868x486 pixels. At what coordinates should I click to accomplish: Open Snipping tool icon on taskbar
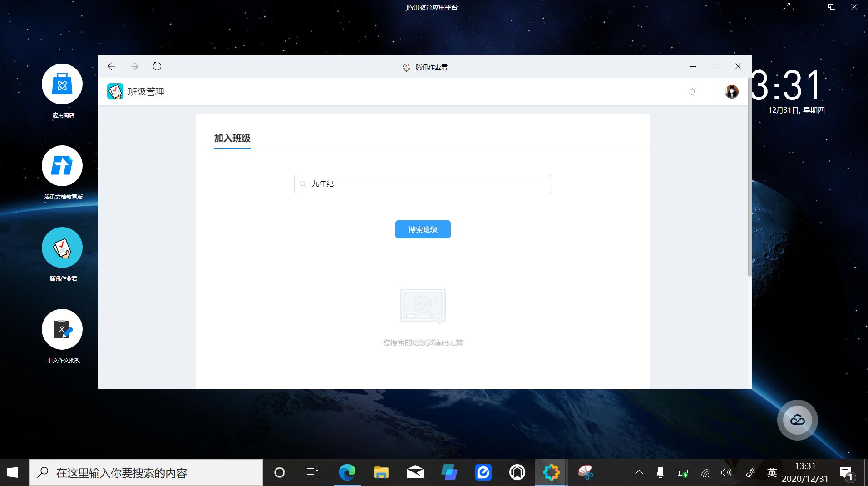(x=586, y=472)
